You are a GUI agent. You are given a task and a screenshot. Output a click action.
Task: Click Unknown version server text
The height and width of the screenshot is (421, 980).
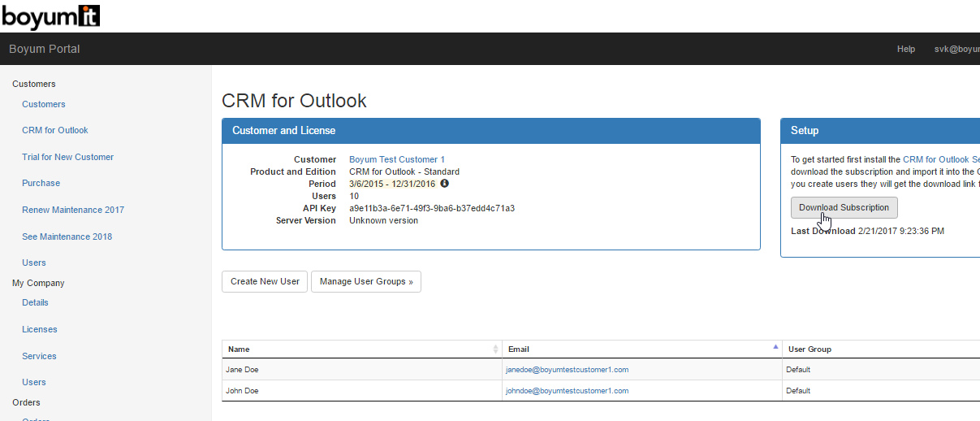[x=384, y=220]
